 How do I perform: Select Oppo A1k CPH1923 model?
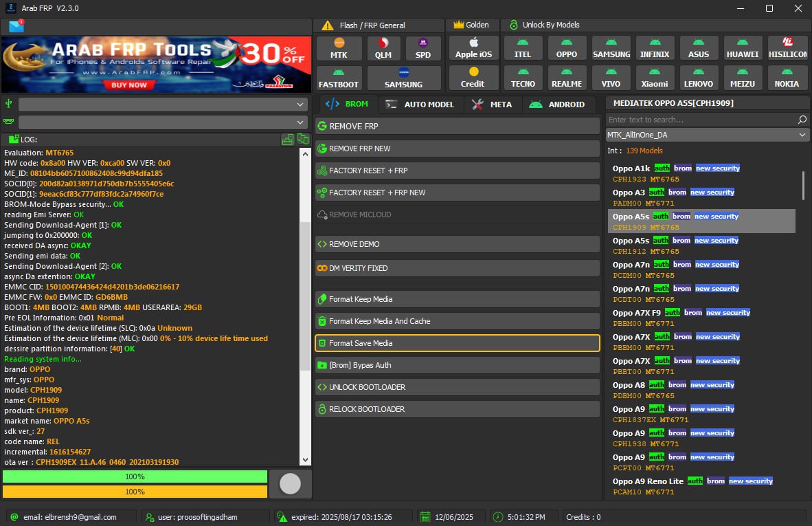click(x=701, y=173)
